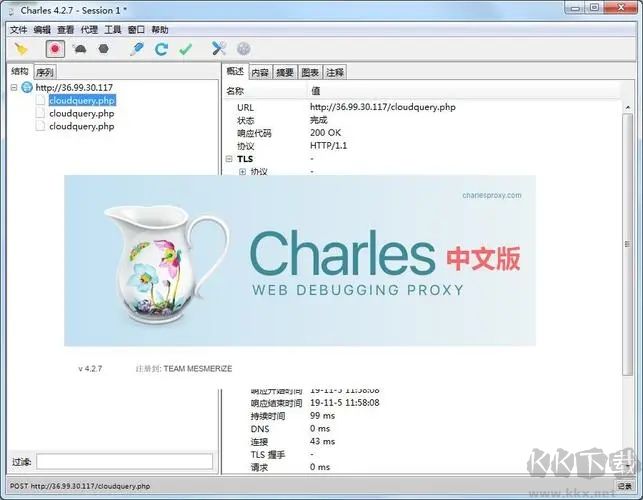Viewport: 643px width, 500px height.
Task: Open the 工具 menu
Action: coord(113,30)
